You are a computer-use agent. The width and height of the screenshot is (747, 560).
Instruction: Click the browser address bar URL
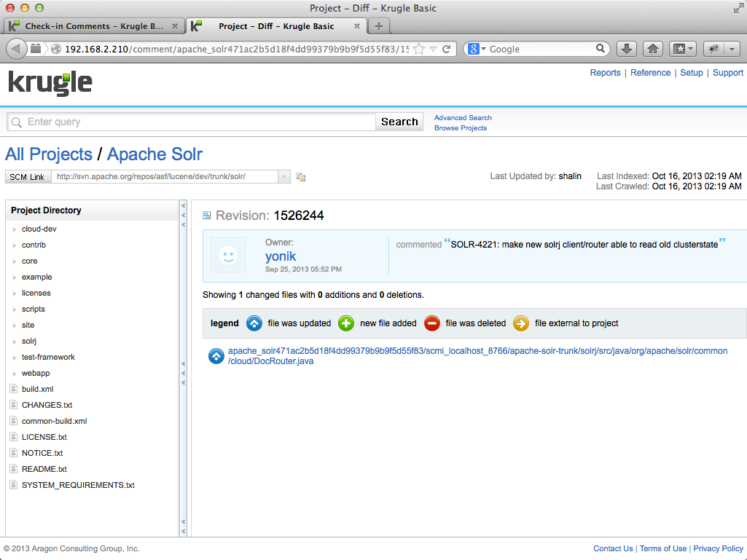click(237, 49)
